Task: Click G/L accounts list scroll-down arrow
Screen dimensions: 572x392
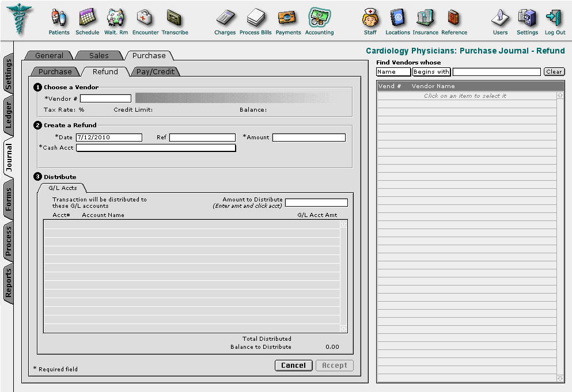Action: pos(343,329)
